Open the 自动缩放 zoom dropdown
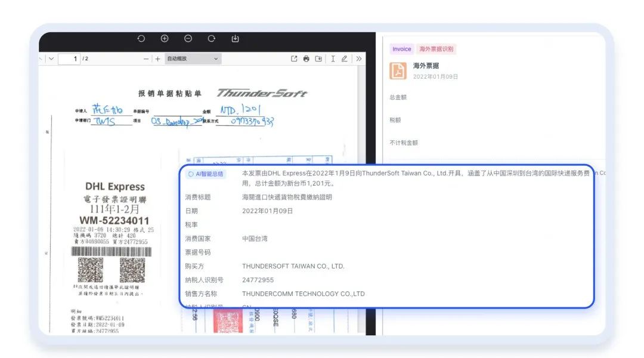Viewport: 644px width, 358px height. click(193, 59)
